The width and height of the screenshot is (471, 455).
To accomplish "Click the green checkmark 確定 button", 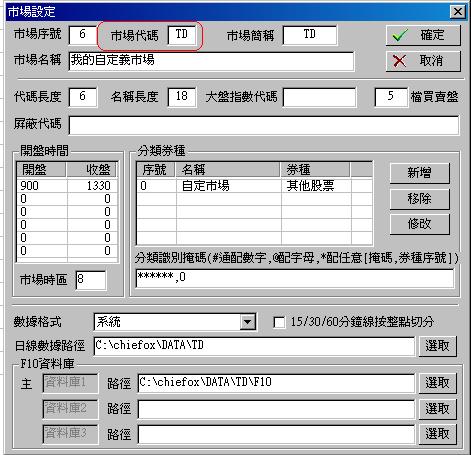I will [x=423, y=35].
